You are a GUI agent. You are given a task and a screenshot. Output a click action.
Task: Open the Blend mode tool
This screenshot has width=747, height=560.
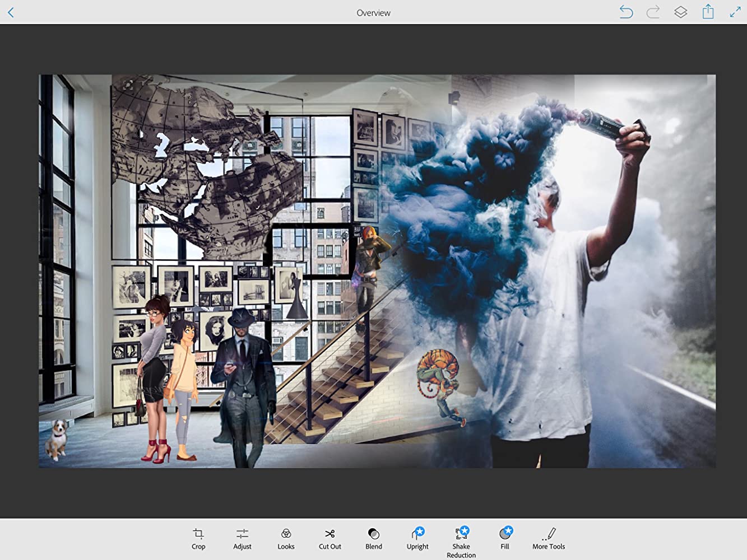(x=373, y=538)
